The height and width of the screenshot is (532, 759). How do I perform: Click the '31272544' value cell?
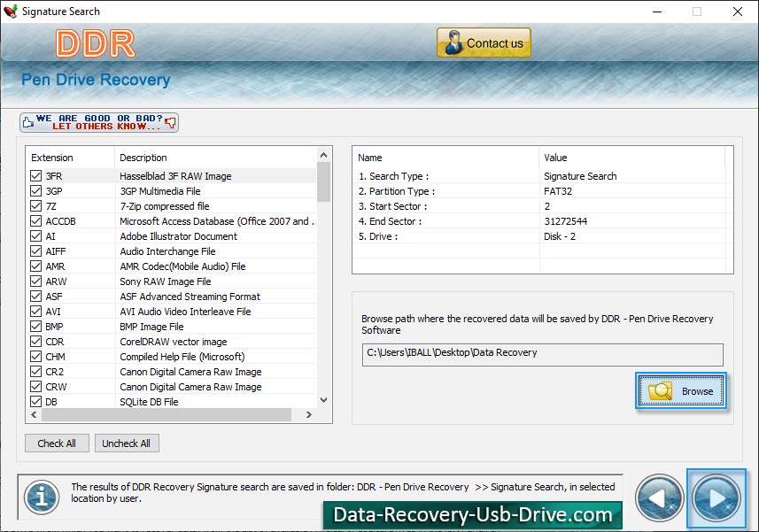tap(565, 221)
